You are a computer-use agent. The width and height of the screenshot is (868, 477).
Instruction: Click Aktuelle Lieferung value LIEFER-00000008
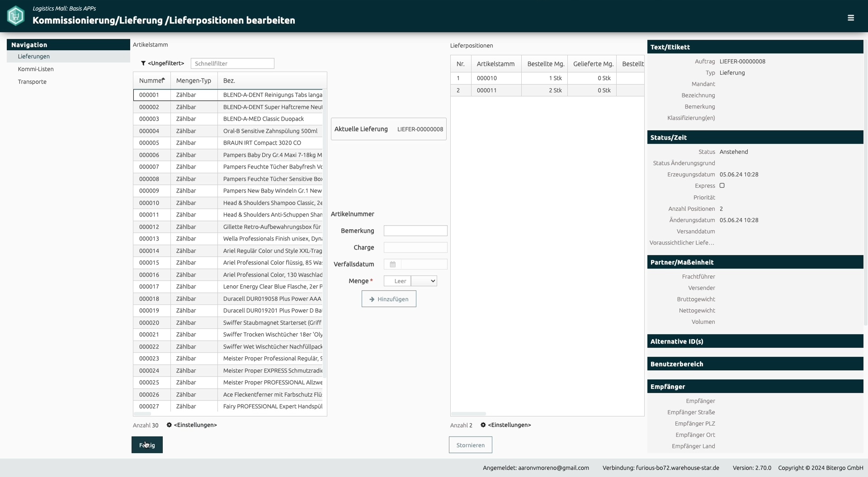(x=420, y=129)
